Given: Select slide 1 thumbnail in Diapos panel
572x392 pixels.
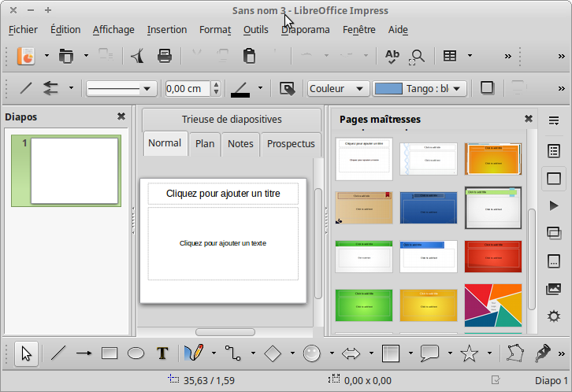Looking at the screenshot, I should tap(73, 171).
